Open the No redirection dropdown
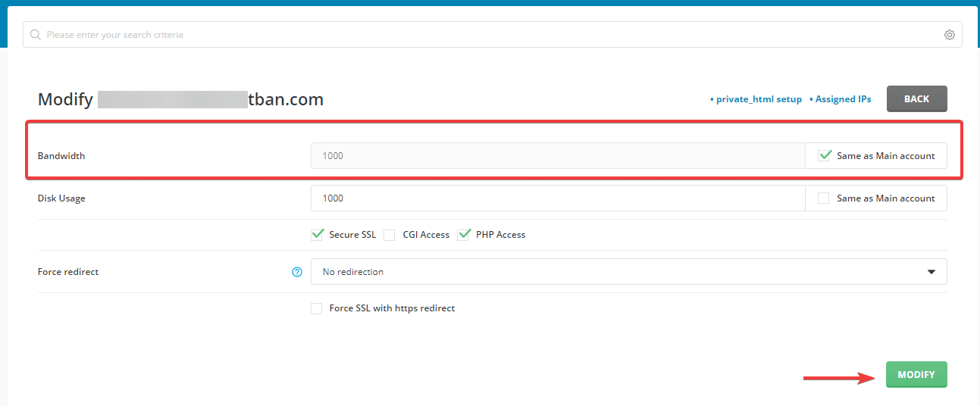 (x=614, y=272)
